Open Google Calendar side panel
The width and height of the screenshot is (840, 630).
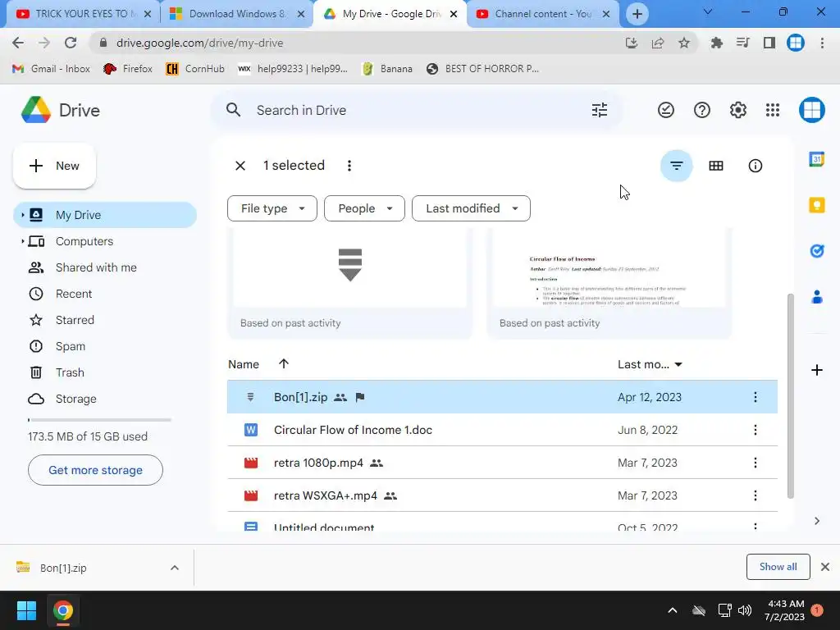click(816, 160)
